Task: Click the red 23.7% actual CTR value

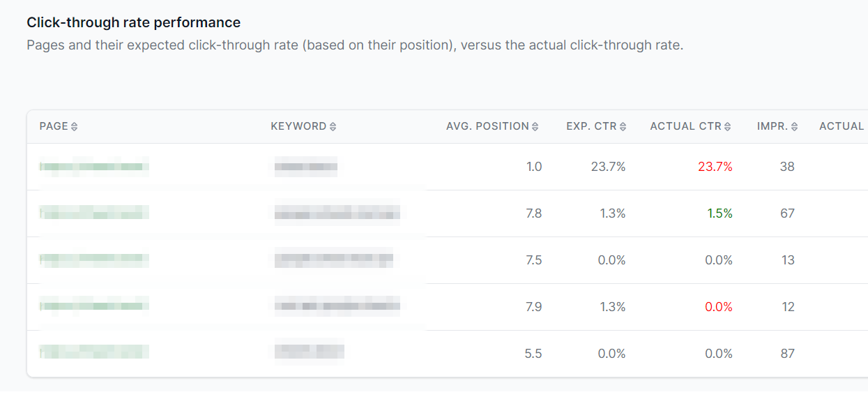Action: tap(715, 167)
